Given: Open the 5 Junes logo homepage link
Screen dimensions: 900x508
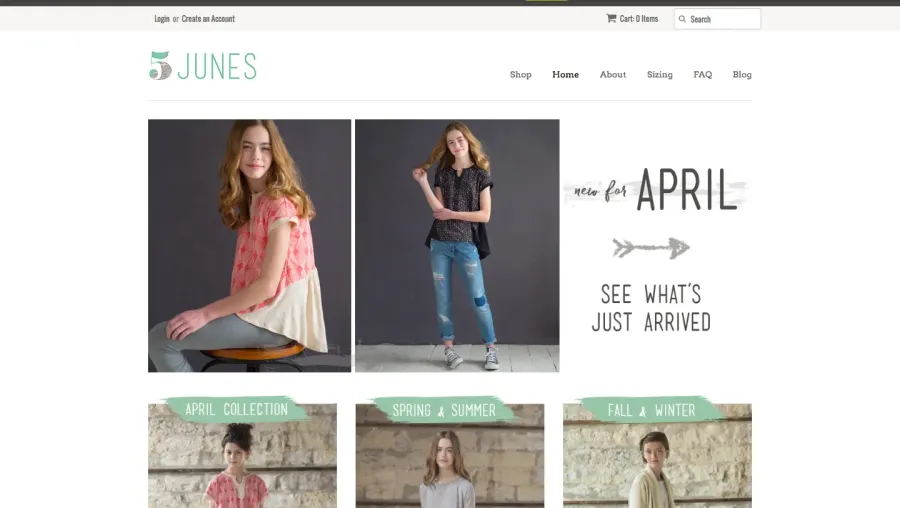Looking at the screenshot, I should tap(203, 65).
